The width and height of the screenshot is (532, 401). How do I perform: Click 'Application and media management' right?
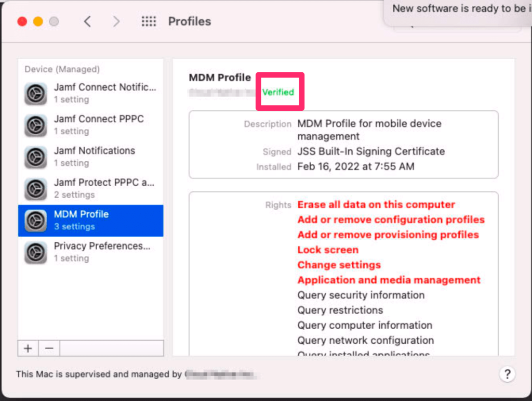(x=389, y=280)
